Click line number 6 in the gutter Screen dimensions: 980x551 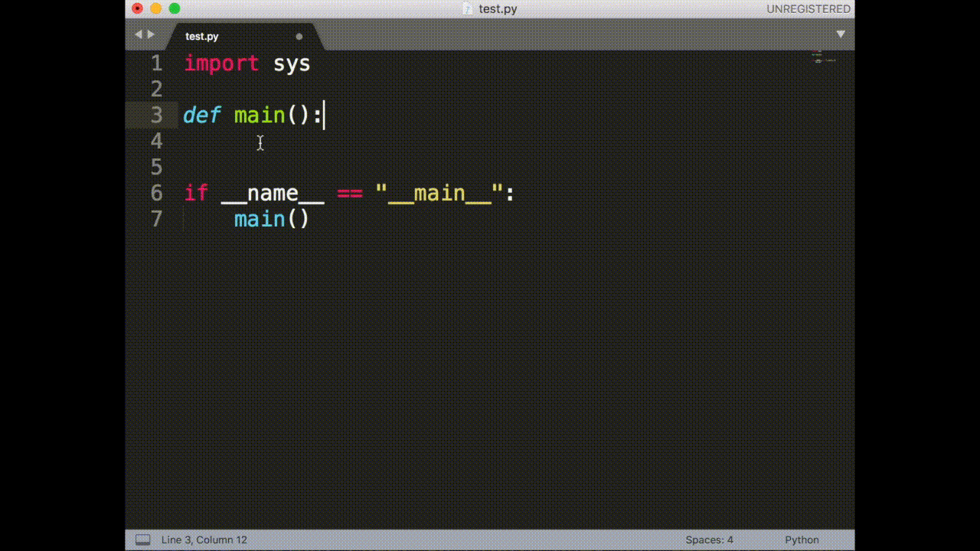coord(156,193)
